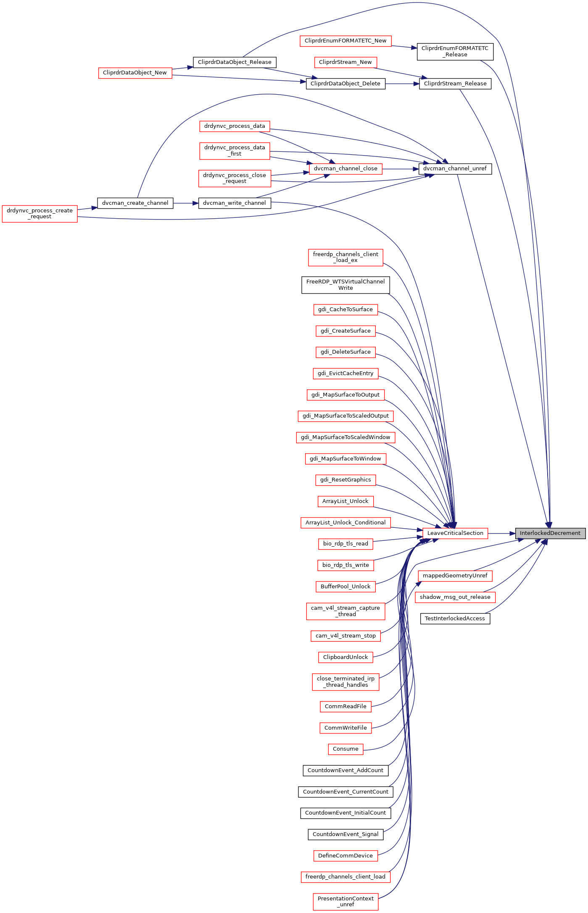588x913 pixels.
Task: Click the CliprdrDataObject_Delete node
Action: coord(345,84)
